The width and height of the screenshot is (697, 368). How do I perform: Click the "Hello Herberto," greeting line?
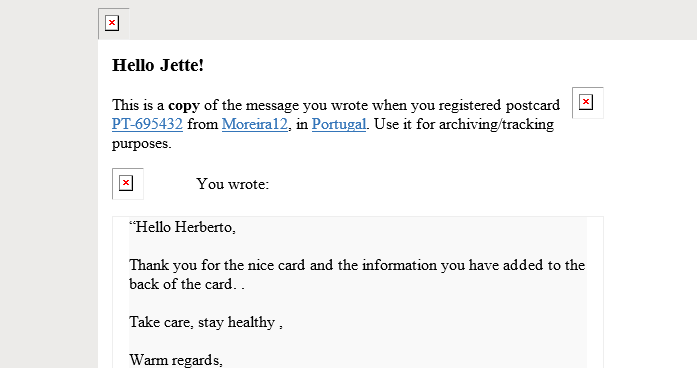[x=182, y=227]
